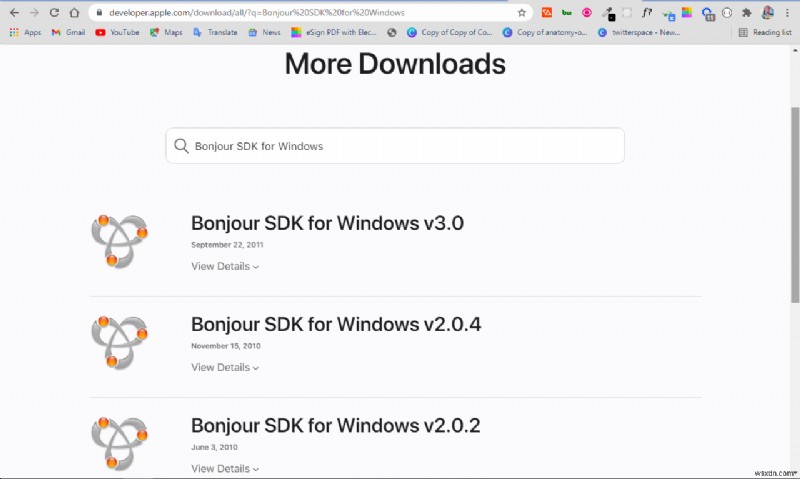This screenshot has height=479, width=800.
Task: Click the f? font extension icon
Action: [x=647, y=12]
